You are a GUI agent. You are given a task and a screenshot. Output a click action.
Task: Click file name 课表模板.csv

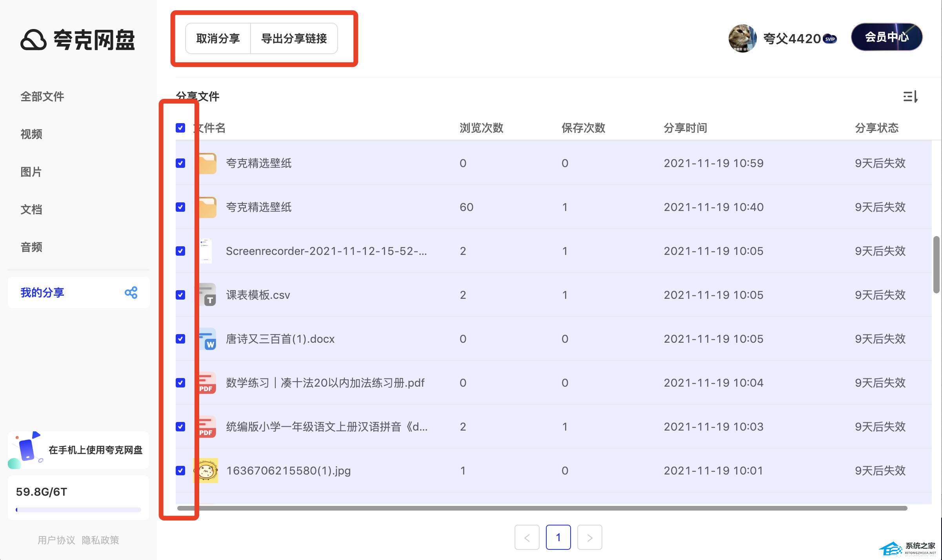(258, 295)
